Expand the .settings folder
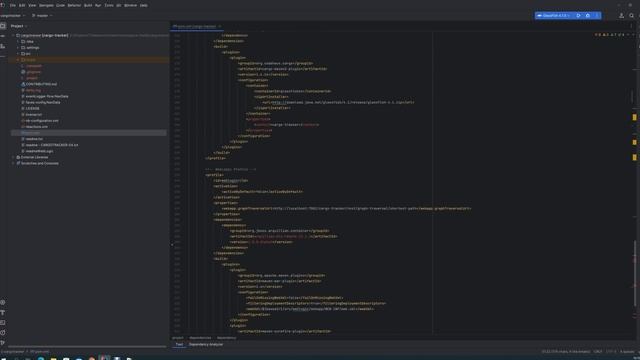The height and width of the screenshot is (360, 640). (18, 48)
